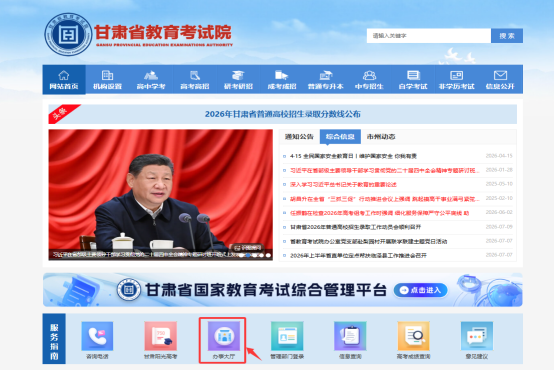Click the 搜索 search button
The image size is (555, 370).
(507, 36)
